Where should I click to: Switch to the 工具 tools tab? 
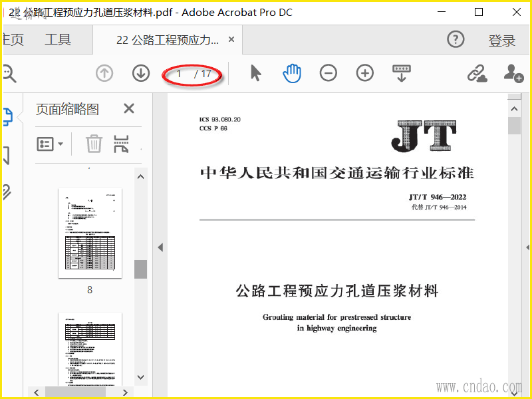[58, 40]
